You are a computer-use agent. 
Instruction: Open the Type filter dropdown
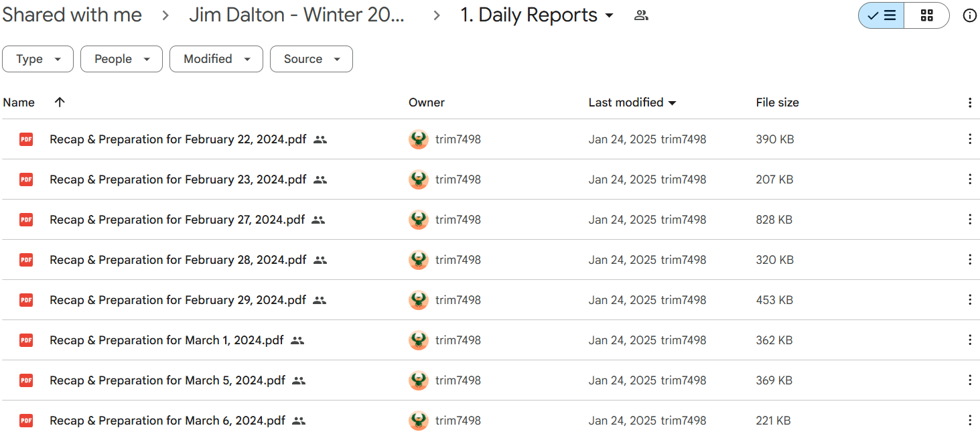point(39,59)
